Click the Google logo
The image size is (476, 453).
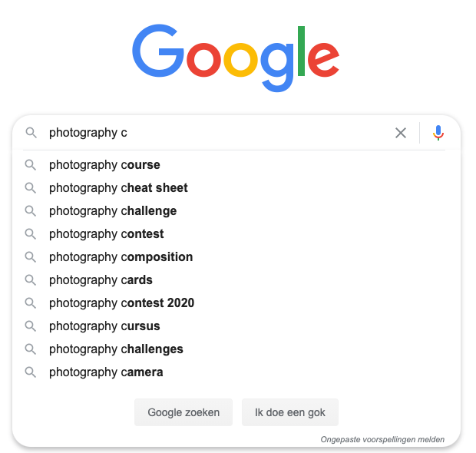click(236, 58)
